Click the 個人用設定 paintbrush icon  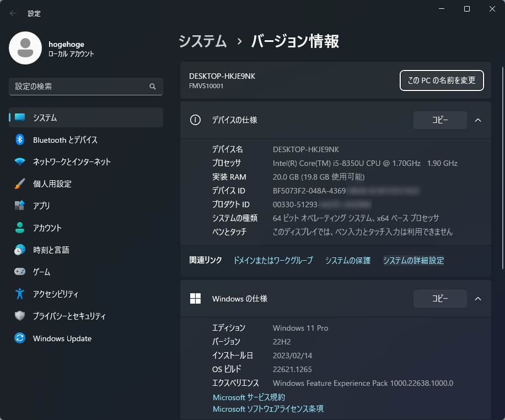(20, 184)
